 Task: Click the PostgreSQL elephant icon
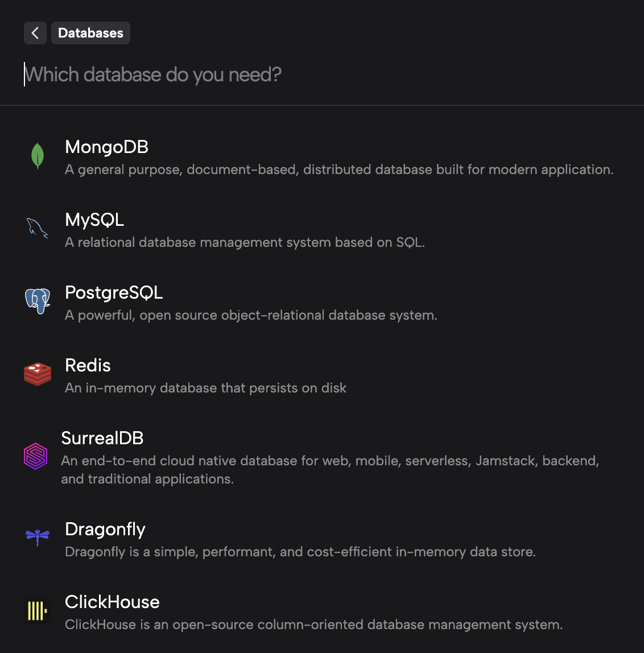click(38, 301)
